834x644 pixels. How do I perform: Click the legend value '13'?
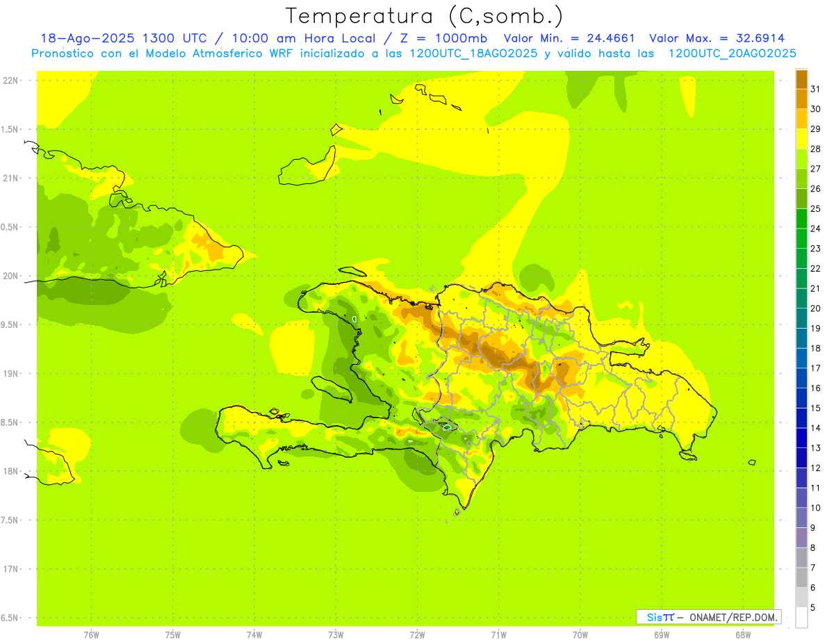click(815, 448)
